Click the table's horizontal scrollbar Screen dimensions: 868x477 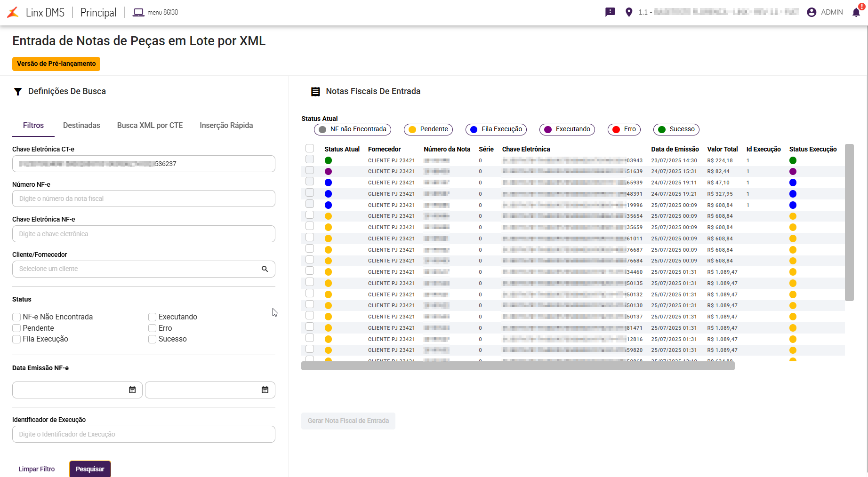pyautogui.click(x=518, y=366)
